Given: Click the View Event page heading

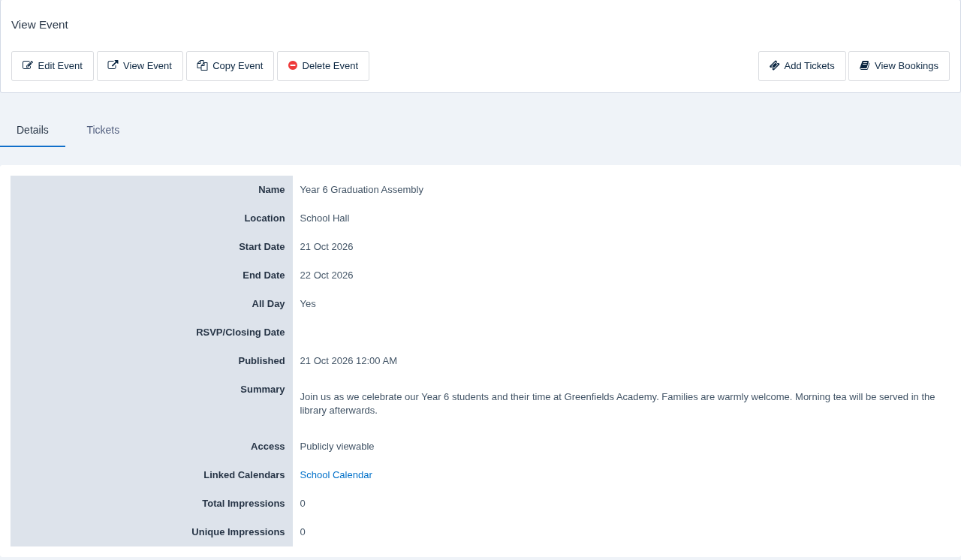Looking at the screenshot, I should pyautogui.click(x=40, y=25).
